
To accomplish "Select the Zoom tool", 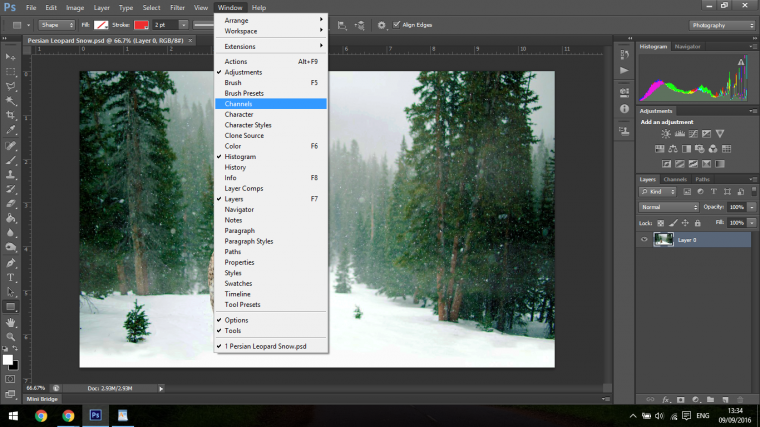I will click(10, 336).
